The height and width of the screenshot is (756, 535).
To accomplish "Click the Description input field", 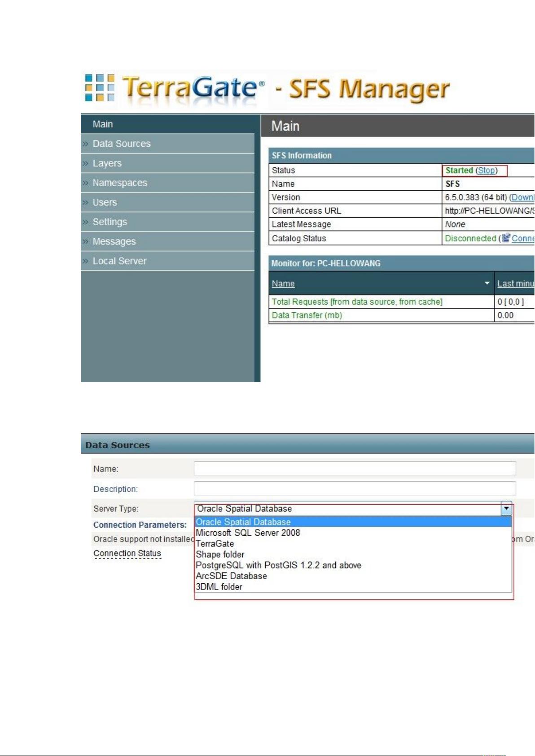I will pos(355,489).
